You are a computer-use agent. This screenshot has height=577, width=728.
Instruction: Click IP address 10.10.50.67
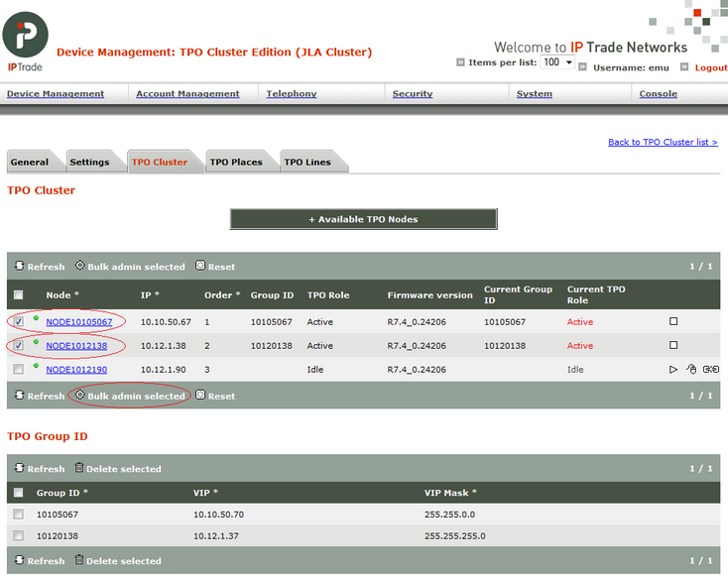pyautogui.click(x=166, y=321)
